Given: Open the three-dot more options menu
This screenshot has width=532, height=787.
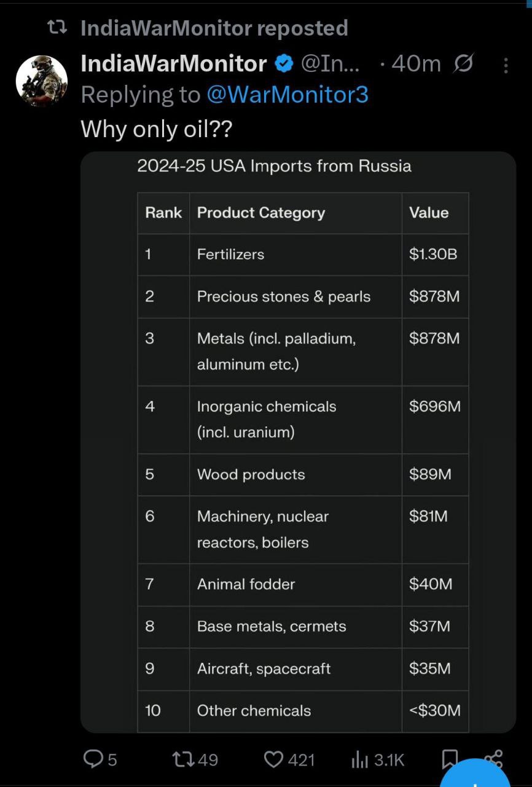Looking at the screenshot, I should 506,65.
